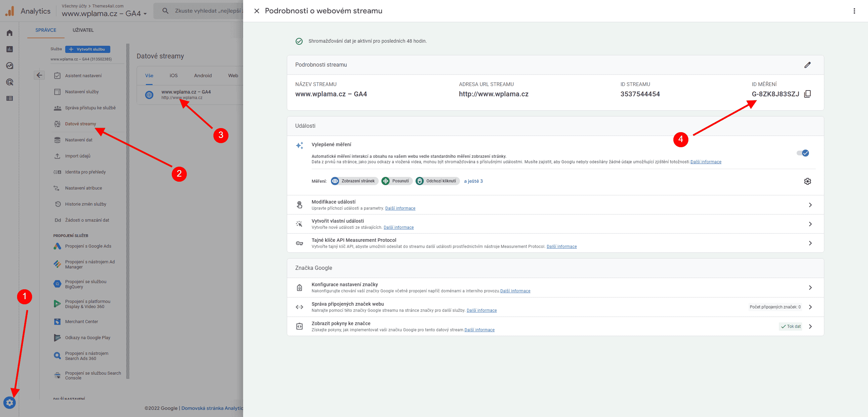Select the Vše data streams tab

149,76
